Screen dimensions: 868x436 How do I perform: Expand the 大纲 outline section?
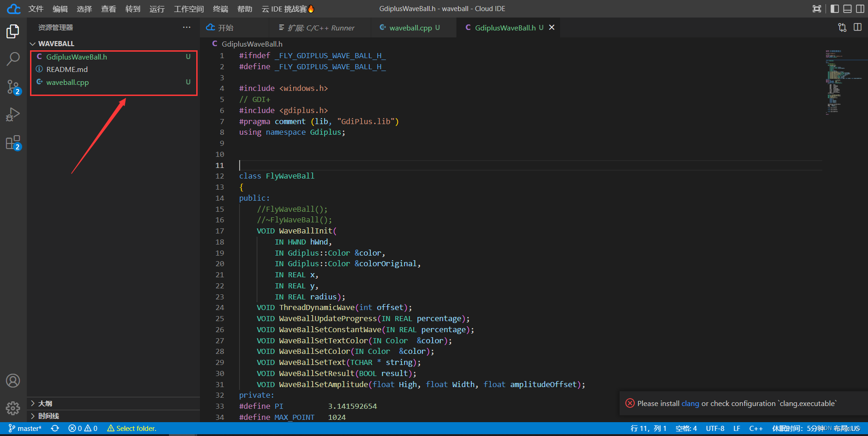coord(45,404)
